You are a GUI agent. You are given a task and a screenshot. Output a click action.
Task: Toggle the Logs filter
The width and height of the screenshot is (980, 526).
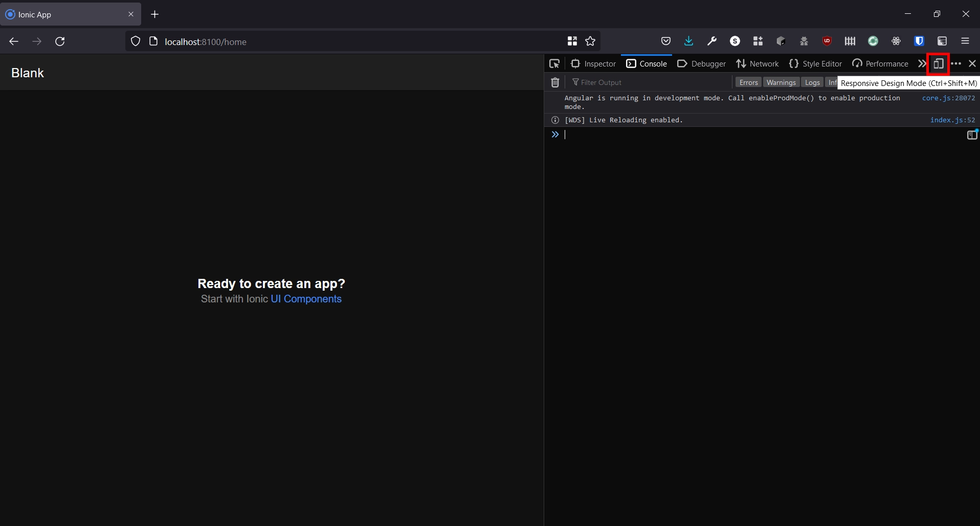pos(812,82)
